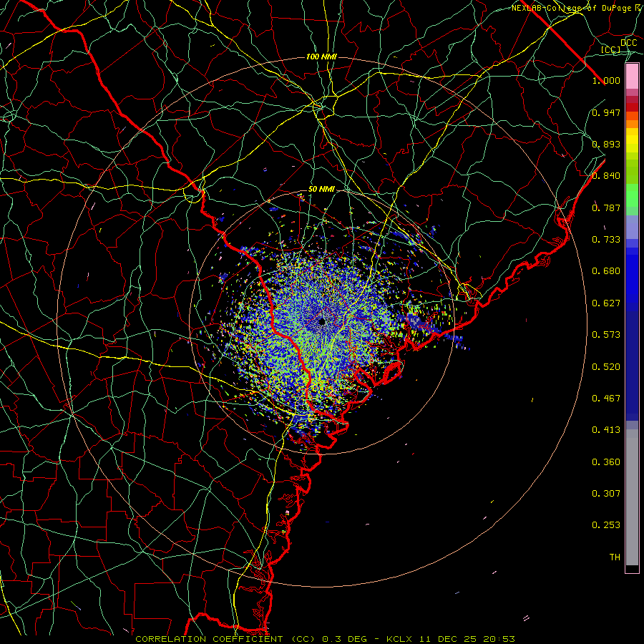The width and height of the screenshot is (644, 644).
Task: Click the black radar site dot at center
Action: pyautogui.click(x=322, y=321)
